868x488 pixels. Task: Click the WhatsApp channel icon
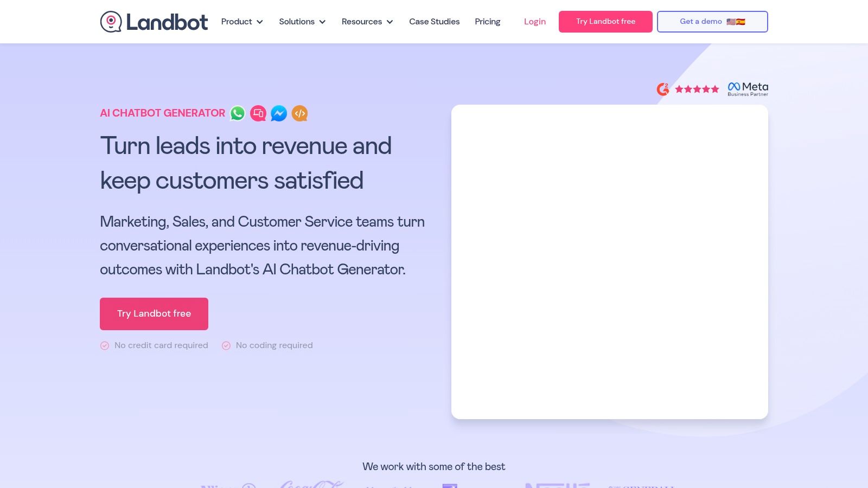(x=238, y=113)
